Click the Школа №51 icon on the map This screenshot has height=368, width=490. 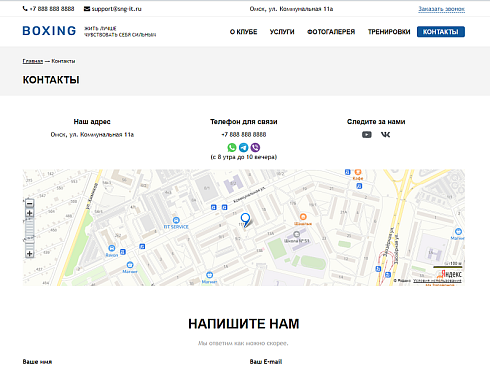point(296,234)
